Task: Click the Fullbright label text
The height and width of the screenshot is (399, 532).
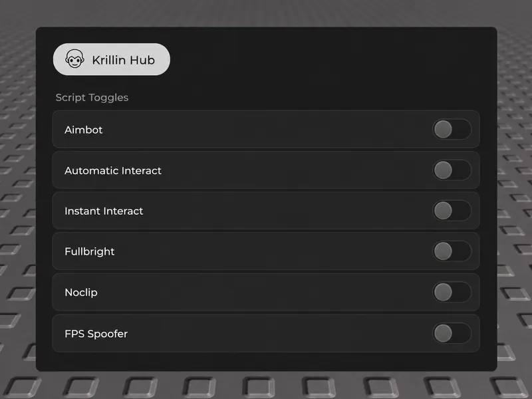Action: point(90,251)
